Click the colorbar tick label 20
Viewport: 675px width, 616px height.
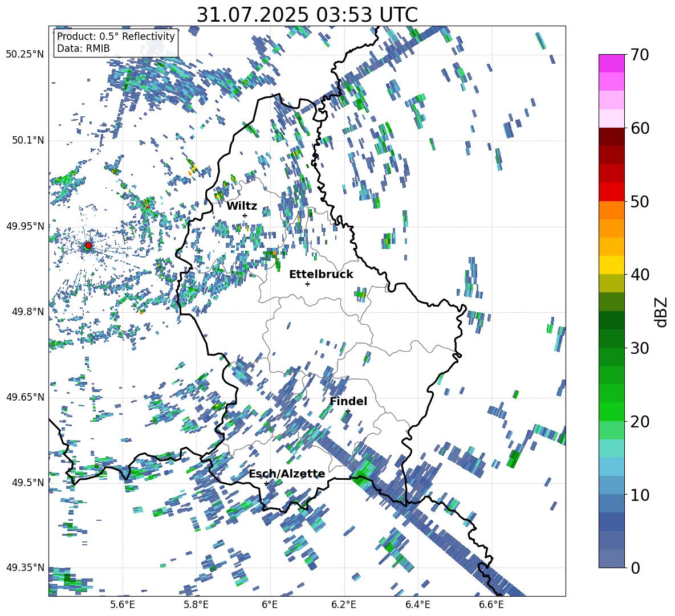coord(640,421)
